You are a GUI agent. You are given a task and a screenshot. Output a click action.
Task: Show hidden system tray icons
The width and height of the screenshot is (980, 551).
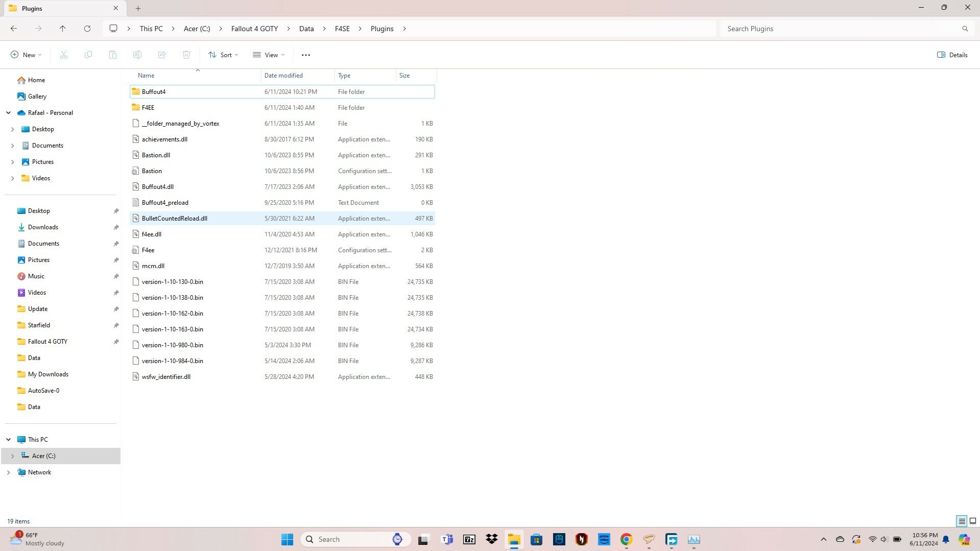pos(823,539)
